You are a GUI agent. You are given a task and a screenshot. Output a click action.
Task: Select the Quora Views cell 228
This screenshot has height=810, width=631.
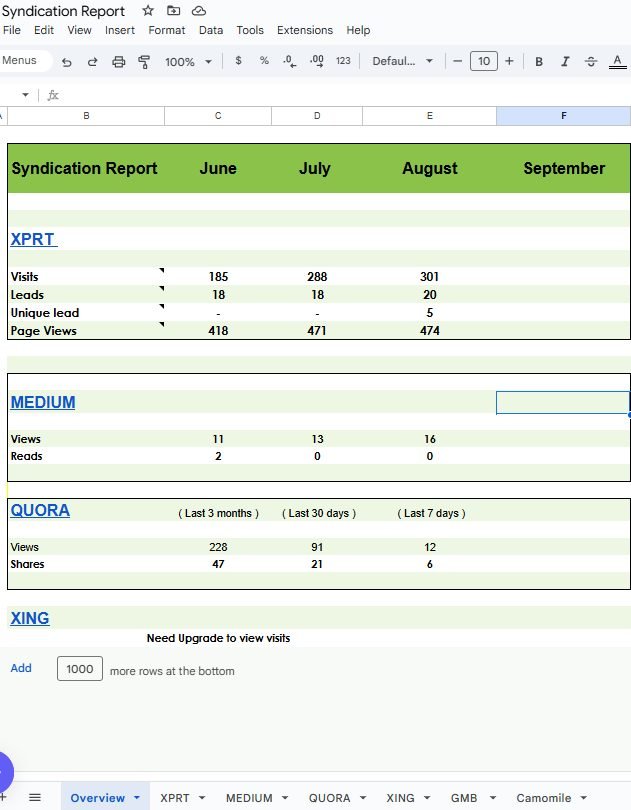[x=218, y=547]
